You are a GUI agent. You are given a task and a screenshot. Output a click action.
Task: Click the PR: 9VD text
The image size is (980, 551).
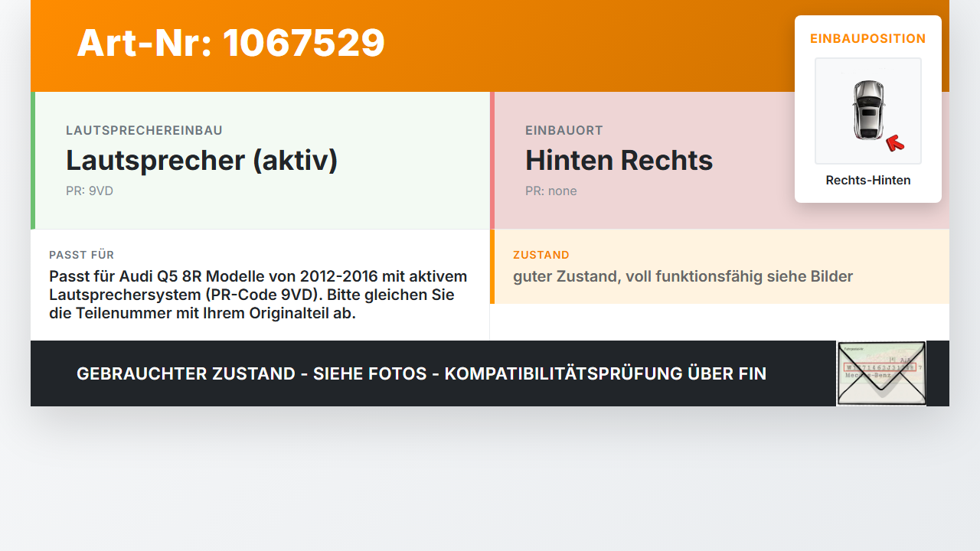tap(90, 191)
